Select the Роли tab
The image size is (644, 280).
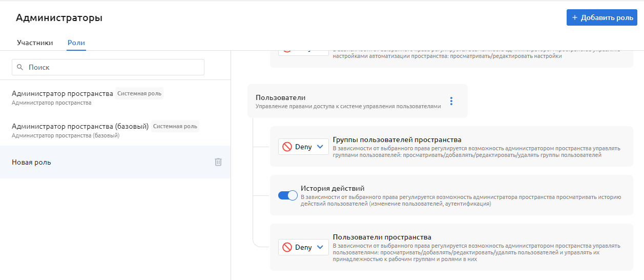click(x=76, y=43)
